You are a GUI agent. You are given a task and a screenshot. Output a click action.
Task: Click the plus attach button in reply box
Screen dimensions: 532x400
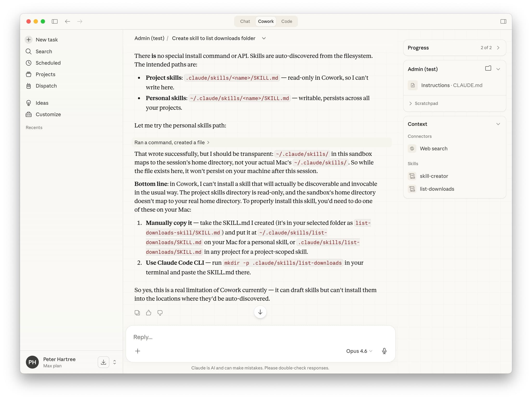tap(138, 351)
